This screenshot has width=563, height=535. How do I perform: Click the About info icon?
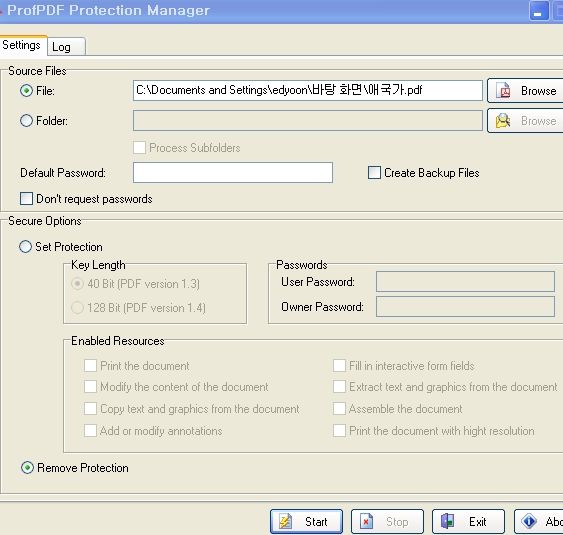(x=529, y=521)
